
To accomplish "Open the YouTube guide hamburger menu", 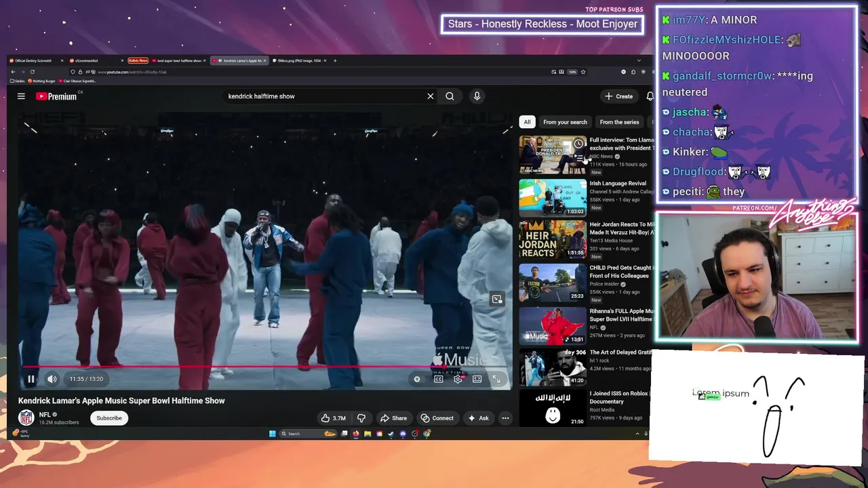I will tap(21, 96).
